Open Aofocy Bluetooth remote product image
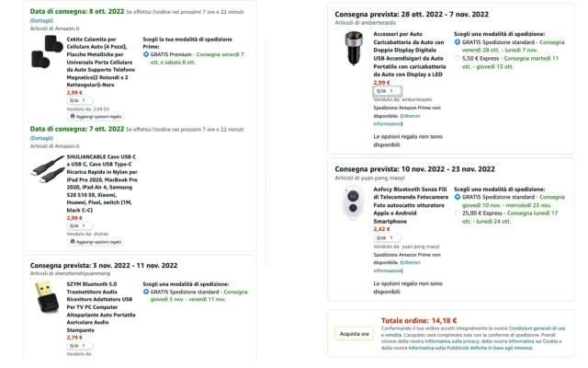 353,205
